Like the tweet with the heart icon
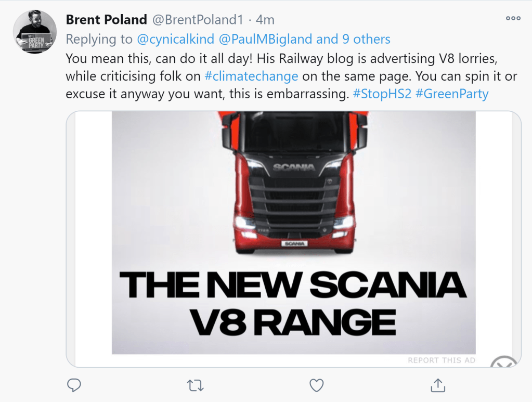 pos(316,385)
